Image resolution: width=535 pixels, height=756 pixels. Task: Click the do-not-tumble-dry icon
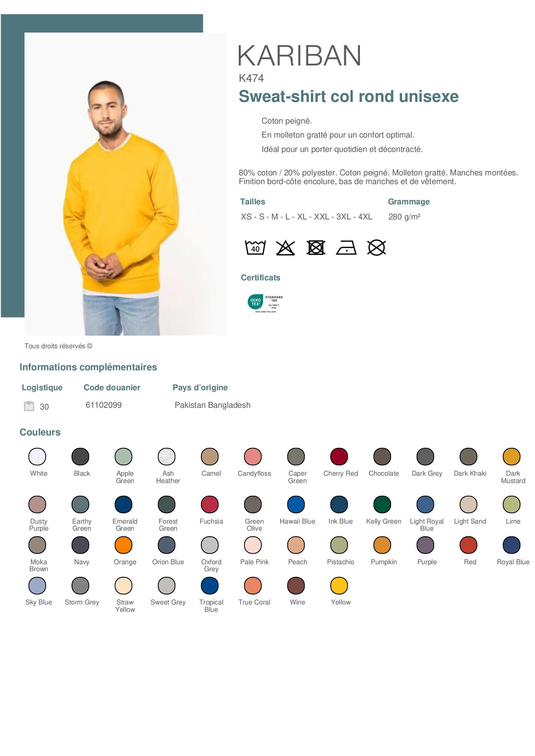[316, 248]
